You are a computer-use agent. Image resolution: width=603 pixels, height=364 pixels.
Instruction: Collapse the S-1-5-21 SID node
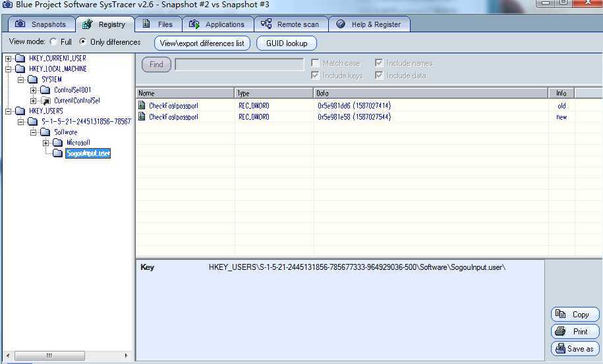click(x=21, y=122)
